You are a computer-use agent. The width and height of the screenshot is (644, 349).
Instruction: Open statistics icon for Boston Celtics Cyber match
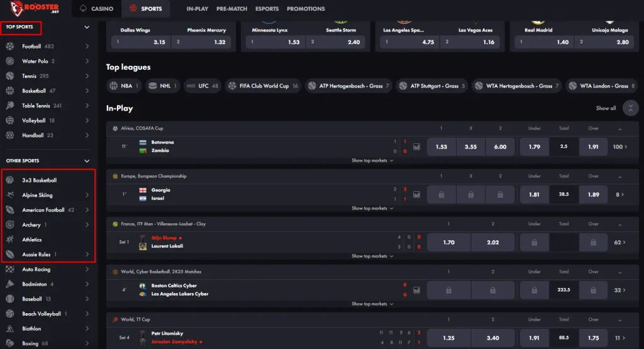[x=416, y=291]
